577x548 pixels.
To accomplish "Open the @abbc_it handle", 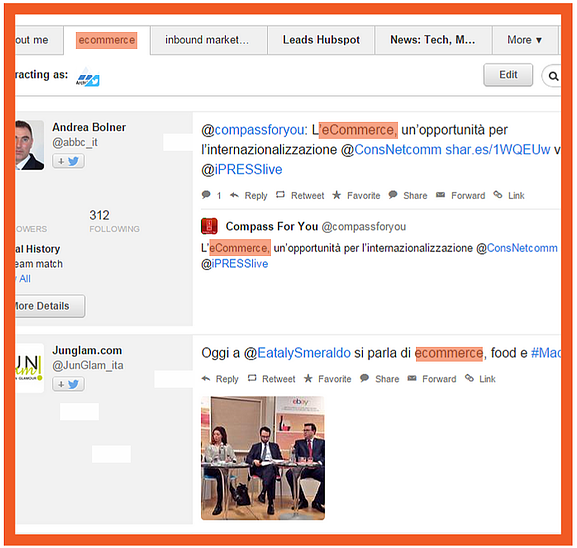I will pyautogui.click(x=75, y=142).
